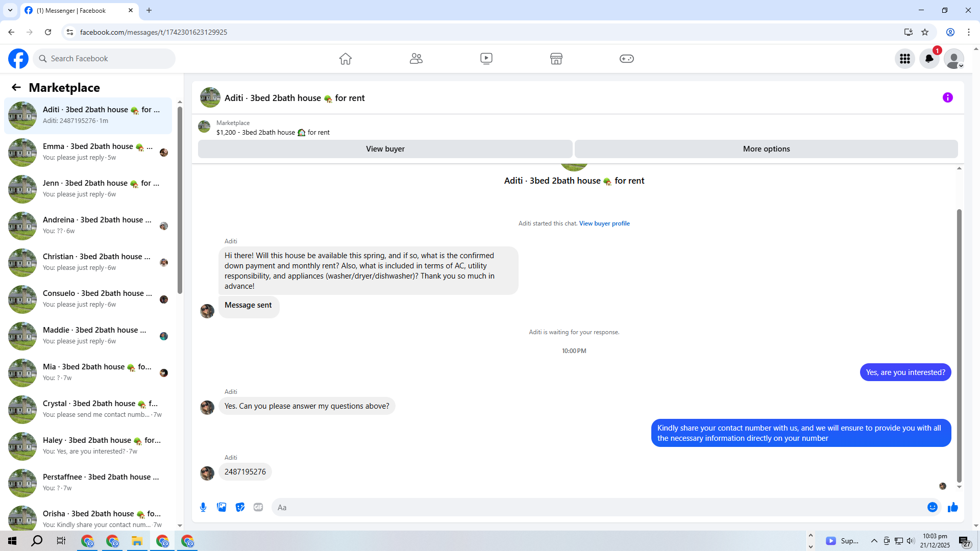Select the Messenger | Facebook tab

[x=79, y=10]
